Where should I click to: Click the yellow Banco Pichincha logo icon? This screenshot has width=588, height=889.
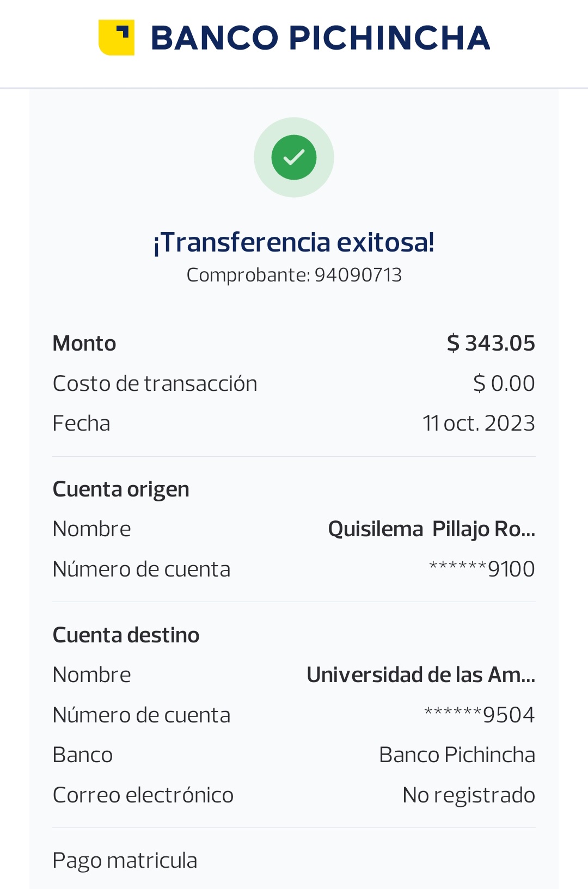click(116, 38)
